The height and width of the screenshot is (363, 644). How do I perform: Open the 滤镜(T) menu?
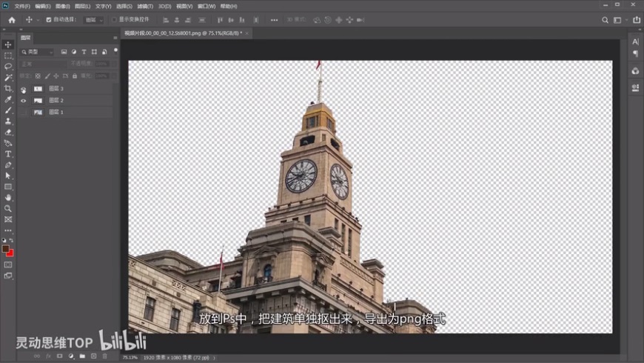click(144, 6)
